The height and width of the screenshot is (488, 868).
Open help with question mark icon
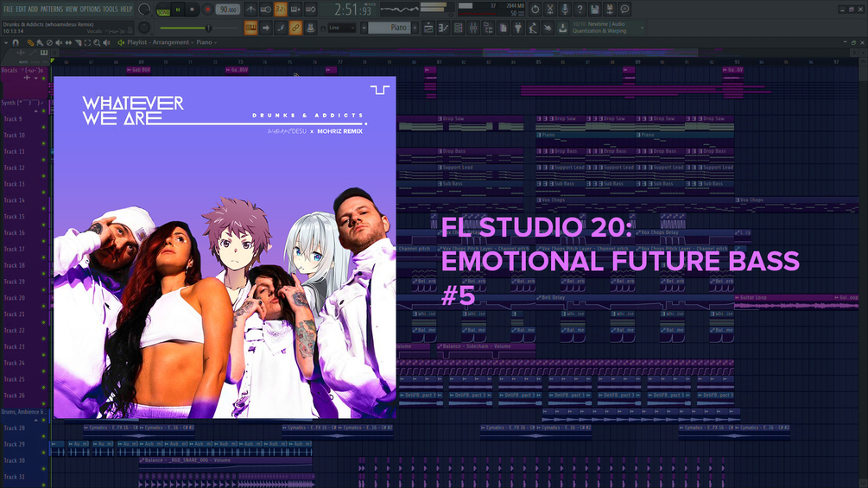click(x=580, y=10)
